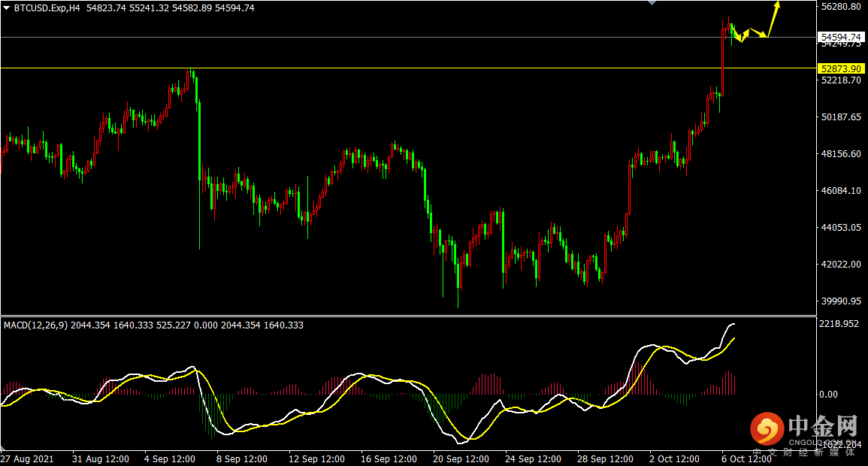The width and height of the screenshot is (868, 466).
Task: Click the 56280.80 price scale label
Action: click(x=842, y=7)
